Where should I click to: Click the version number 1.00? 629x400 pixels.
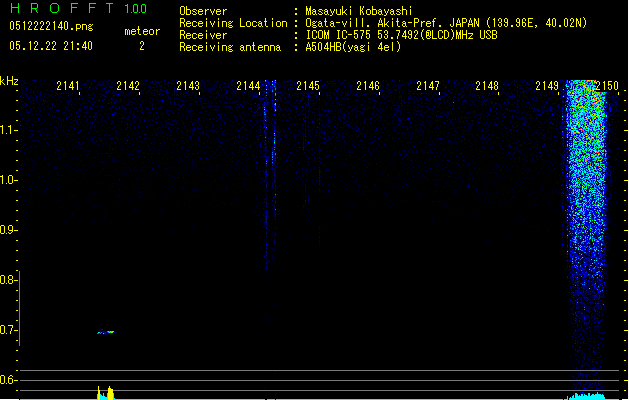point(136,9)
